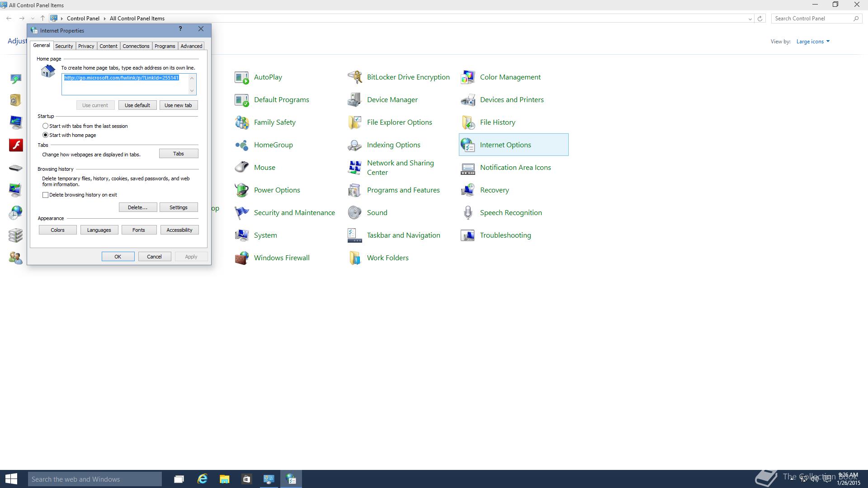The width and height of the screenshot is (868, 488).
Task: Click the Use new tab button
Action: (x=178, y=105)
